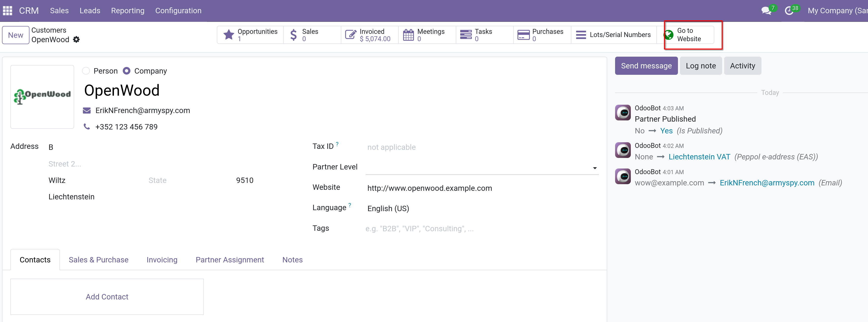Open the conversations chat bubble icon
This screenshot has height=322, width=868.
[x=766, y=11]
